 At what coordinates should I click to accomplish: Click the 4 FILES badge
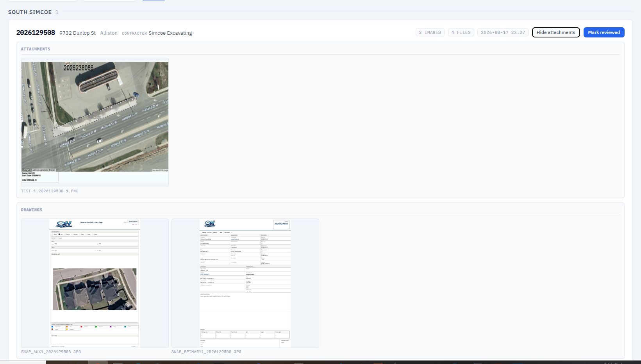tap(461, 32)
